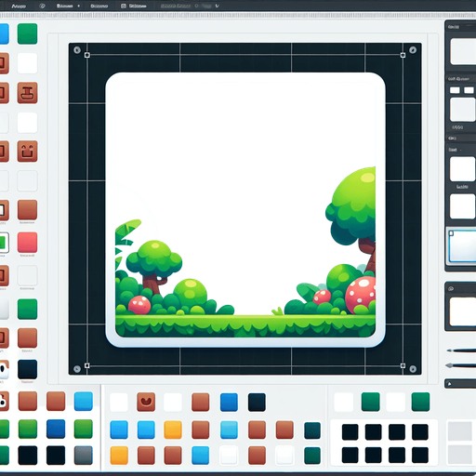Select the brown face-shaped tool tile in left sidebar
This screenshot has width=476, height=476.
[27, 152]
